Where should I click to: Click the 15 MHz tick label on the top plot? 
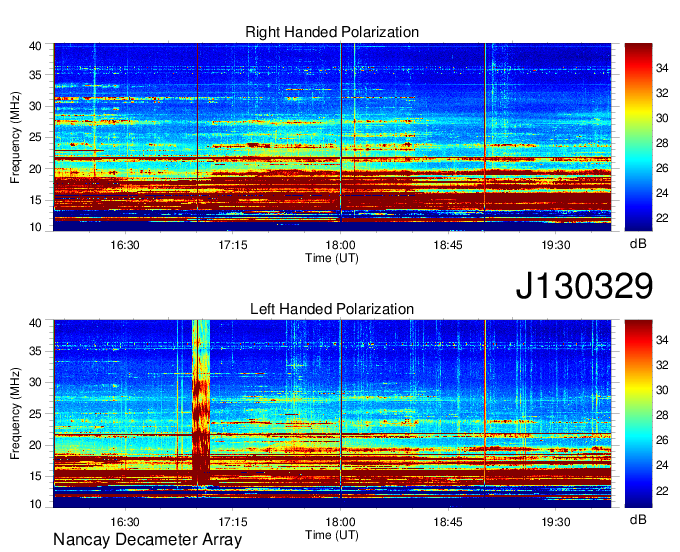(x=35, y=200)
